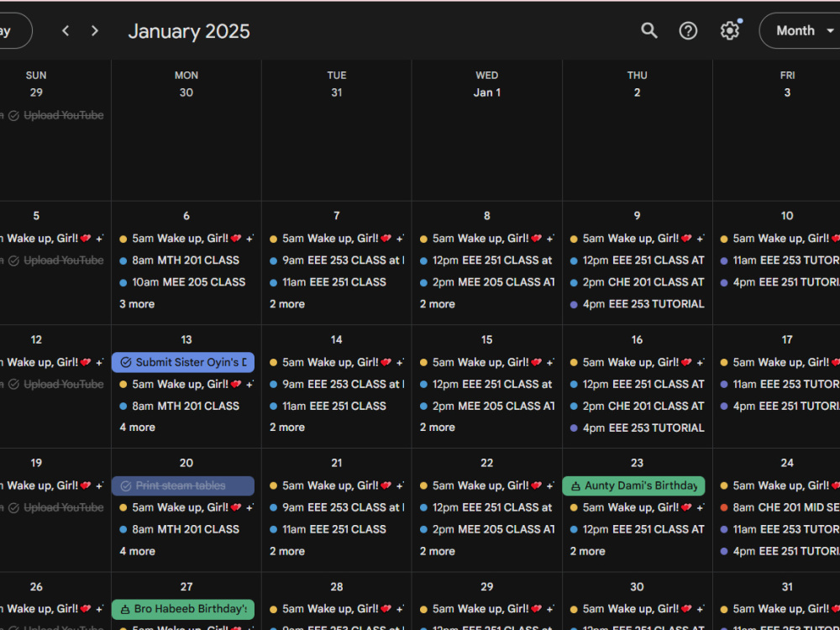Show 2 more events on January 14
The height and width of the screenshot is (630, 840).
(287, 428)
